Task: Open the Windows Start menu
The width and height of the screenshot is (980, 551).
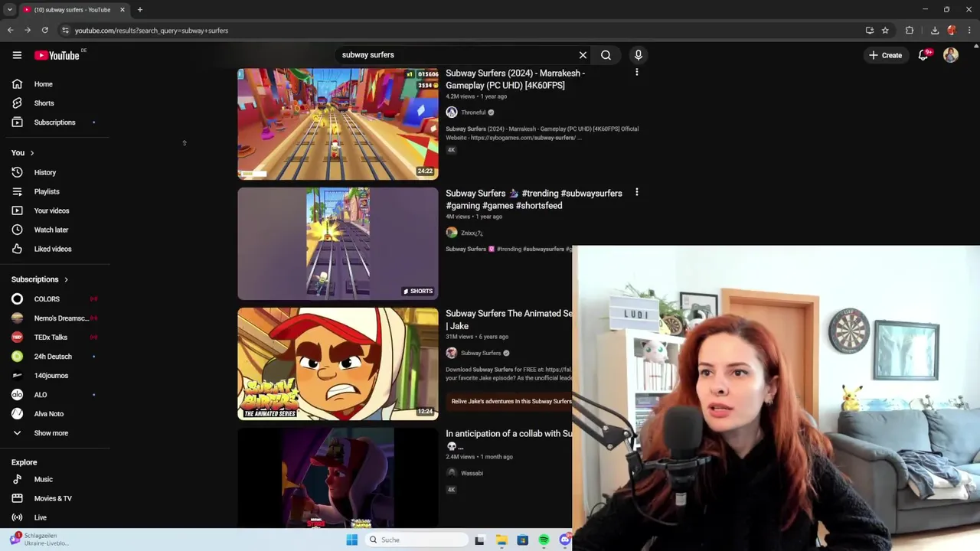Action: [x=351, y=540]
